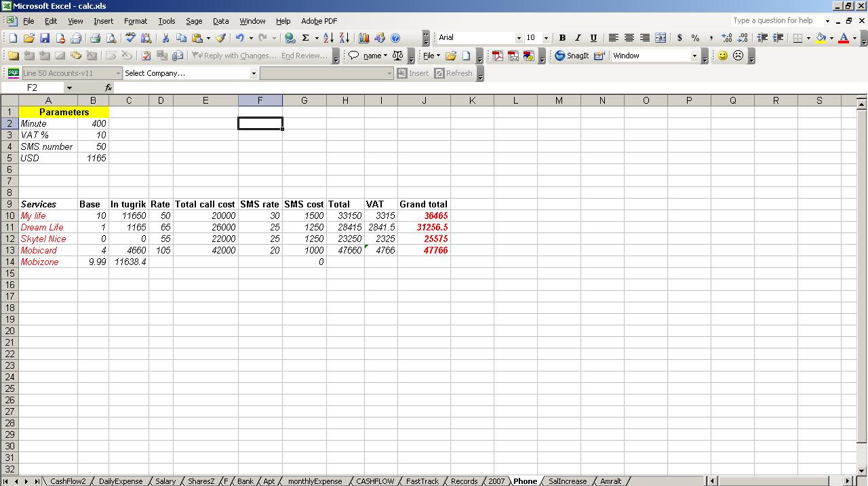Expand the Fill Color dropdown arrow
The width and height of the screenshot is (868, 486).
[831, 38]
